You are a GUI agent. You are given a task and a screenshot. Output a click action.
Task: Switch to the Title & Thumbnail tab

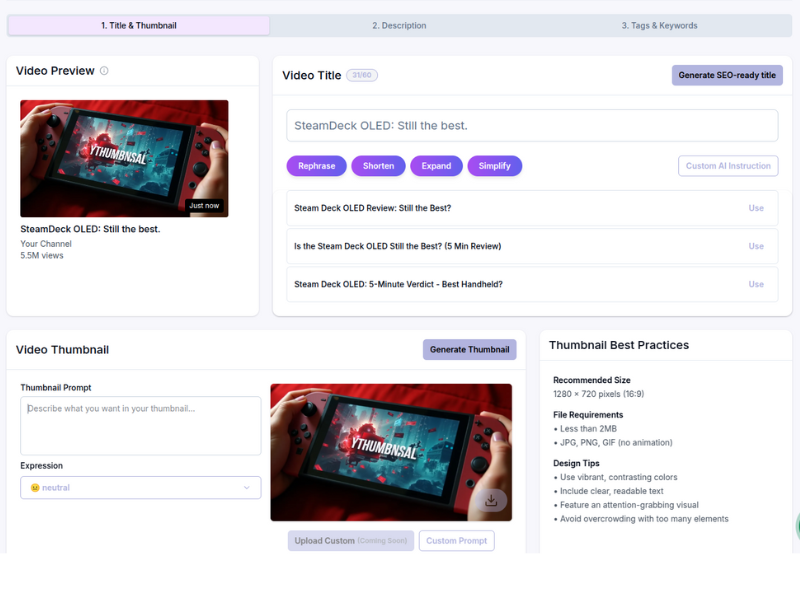139,26
